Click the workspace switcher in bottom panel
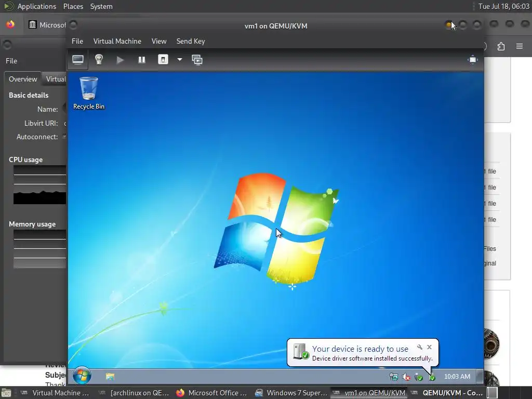The image size is (532, 399). 493,393
